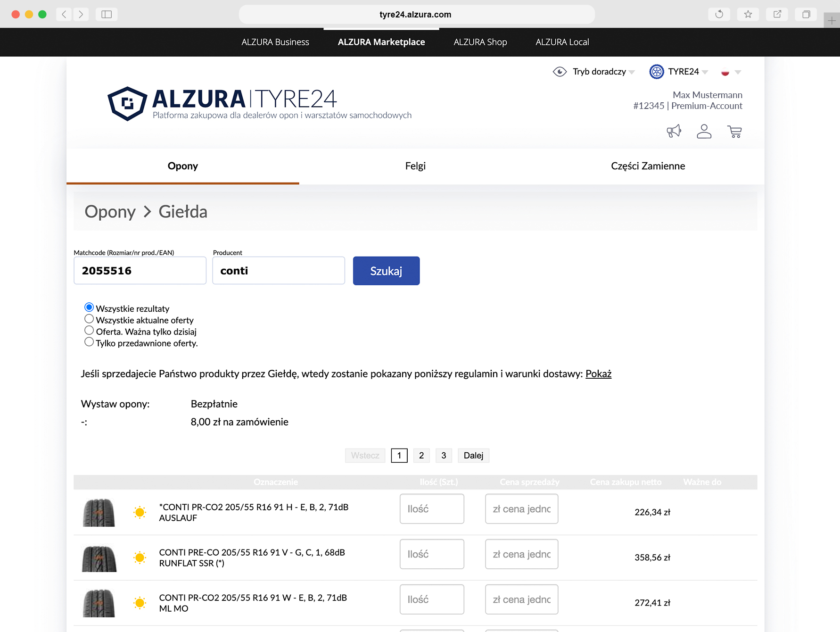
Task: Click the Polish flag language icon
Action: point(725,72)
